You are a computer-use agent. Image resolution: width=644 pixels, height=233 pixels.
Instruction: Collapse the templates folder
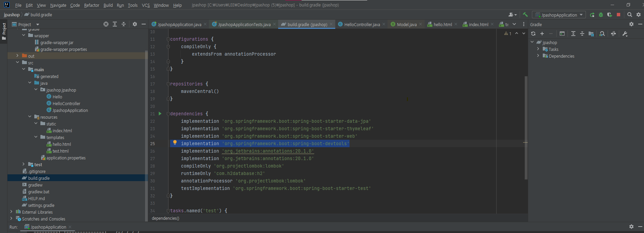point(36,137)
